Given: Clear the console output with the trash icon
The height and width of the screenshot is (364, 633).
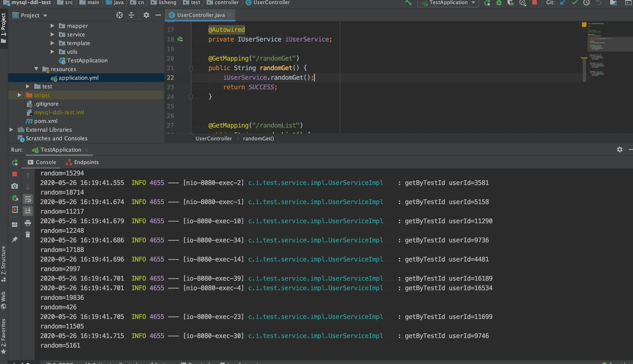Looking at the screenshot, I should [x=28, y=234].
